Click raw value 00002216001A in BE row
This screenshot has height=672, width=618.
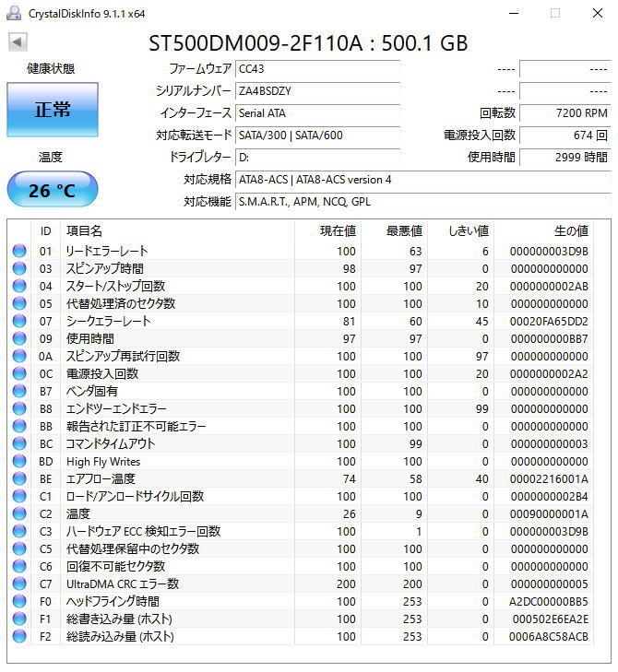549,479
